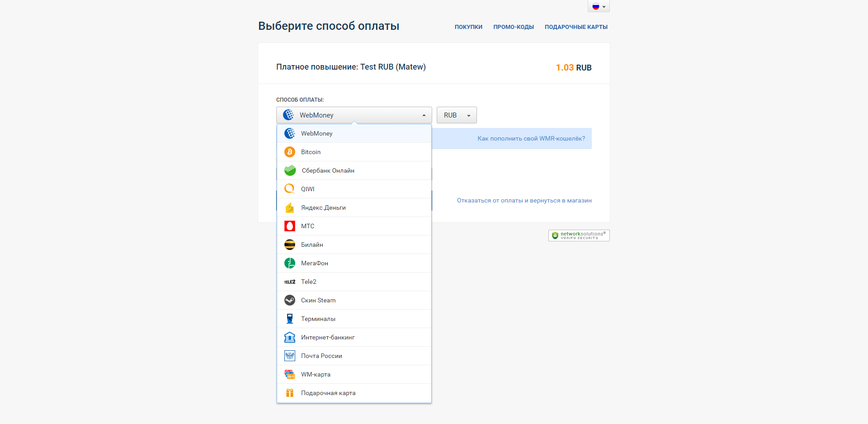Image resolution: width=868 pixels, height=424 pixels.
Task: Open the Покупки page link
Action: [468, 27]
